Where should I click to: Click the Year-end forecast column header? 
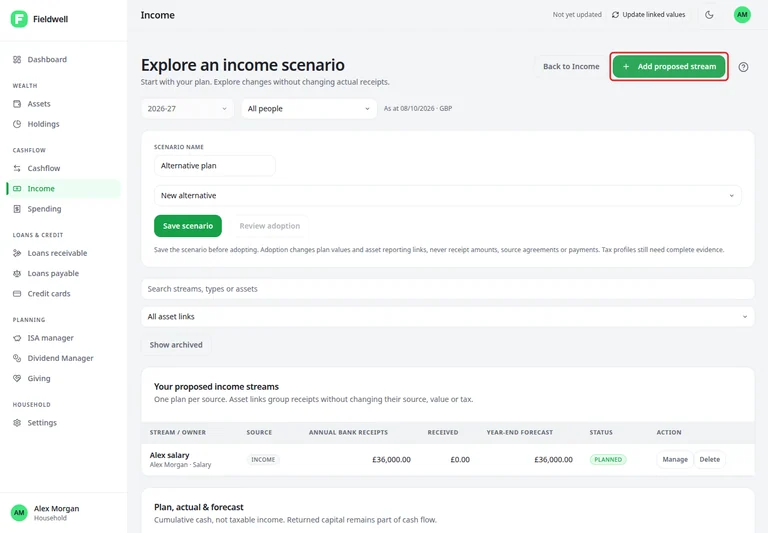click(x=519, y=433)
